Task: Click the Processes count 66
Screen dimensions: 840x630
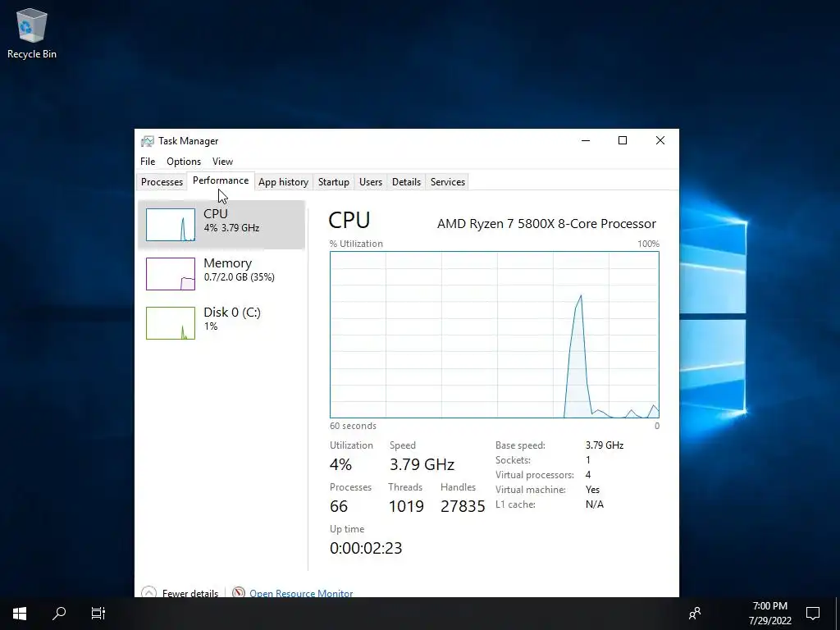Action: (339, 505)
